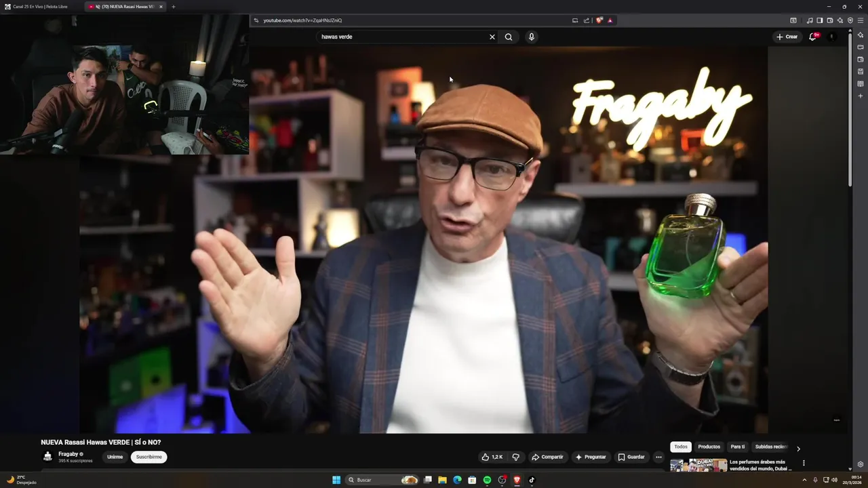The width and height of the screenshot is (868, 488).
Task: Like the video with thumbs up
Action: [x=492, y=457]
